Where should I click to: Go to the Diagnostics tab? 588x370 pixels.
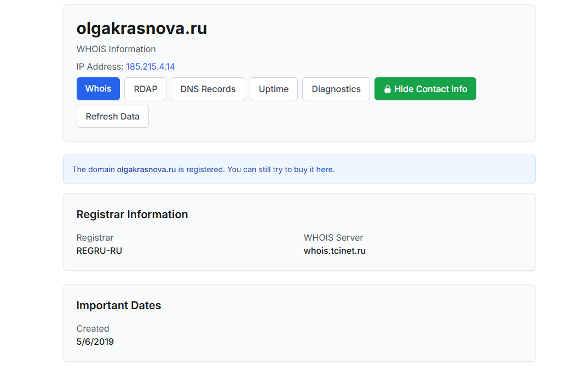pos(336,89)
